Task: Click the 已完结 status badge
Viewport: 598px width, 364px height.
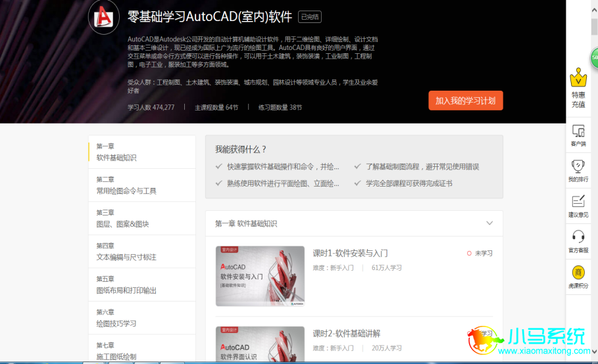Action: [x=309, y=16]
